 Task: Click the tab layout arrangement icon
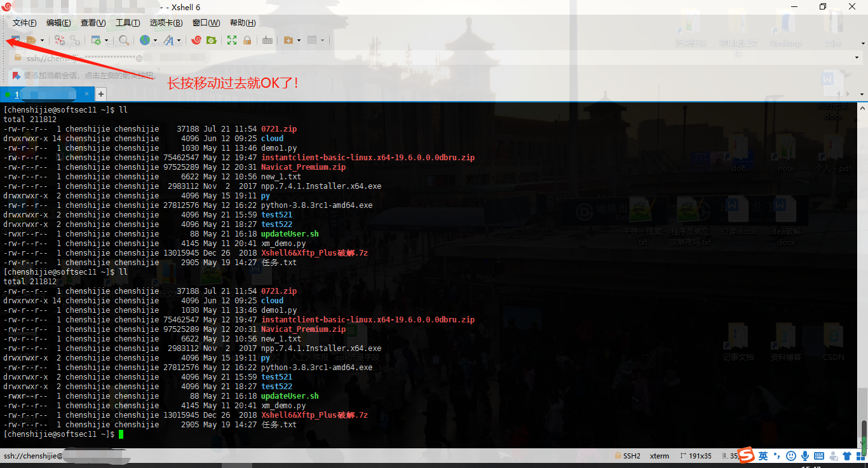pyautogui.click(x=312, y=40)
